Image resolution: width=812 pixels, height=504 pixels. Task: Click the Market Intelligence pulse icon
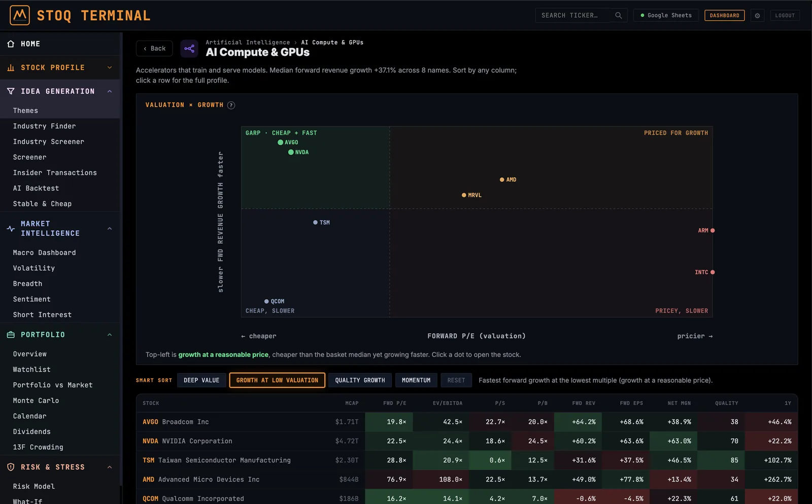pyautogui.click(x=11, y=229)
